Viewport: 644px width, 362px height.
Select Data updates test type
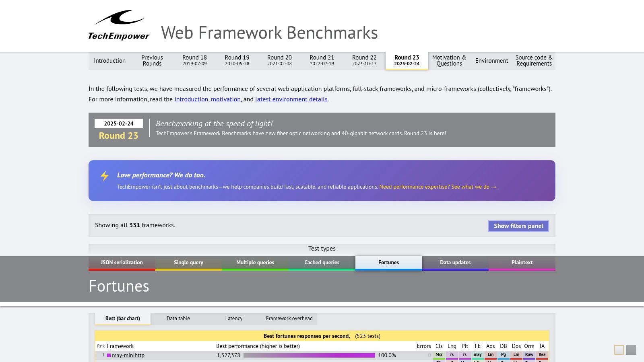[455, 263]
